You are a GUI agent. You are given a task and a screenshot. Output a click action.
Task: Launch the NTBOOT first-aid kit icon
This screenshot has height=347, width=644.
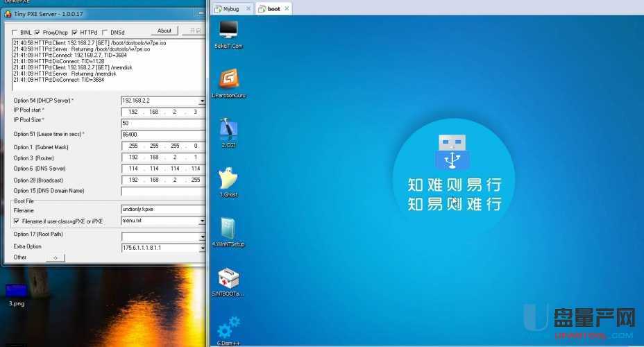point(228,279)
